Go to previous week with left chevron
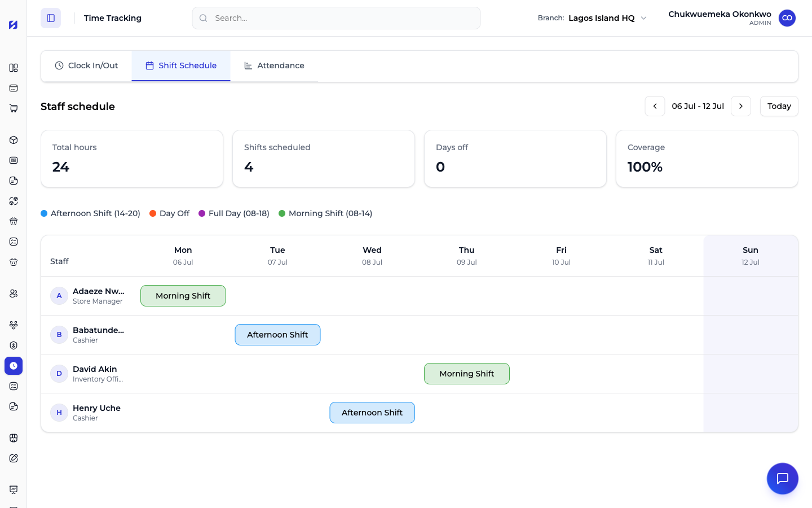 tap(655, 106)
